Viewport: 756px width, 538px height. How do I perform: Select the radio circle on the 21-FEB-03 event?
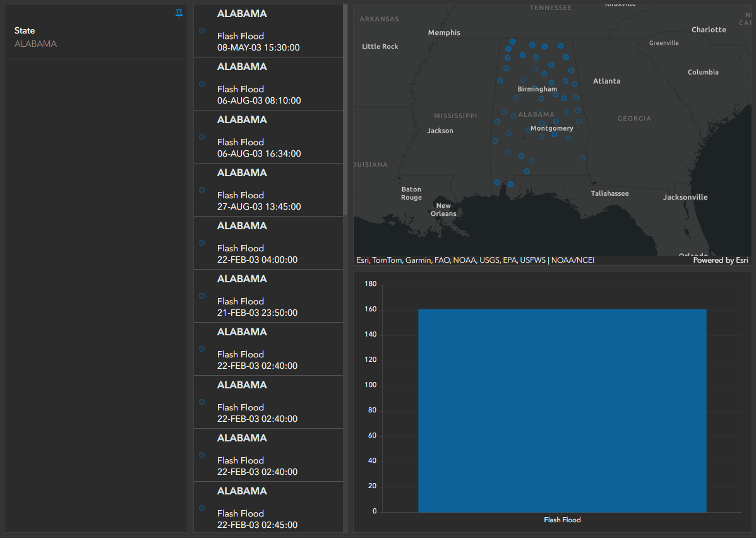pos(201,296)
